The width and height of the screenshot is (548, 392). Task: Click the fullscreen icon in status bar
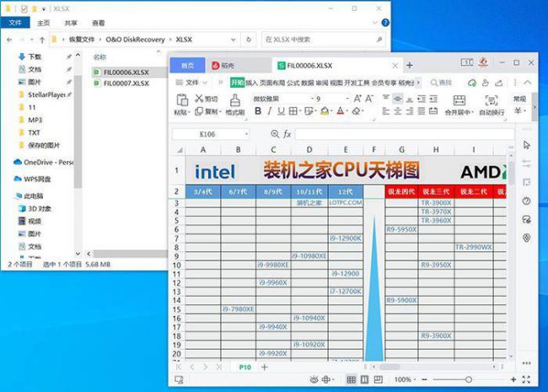point(526,379)
